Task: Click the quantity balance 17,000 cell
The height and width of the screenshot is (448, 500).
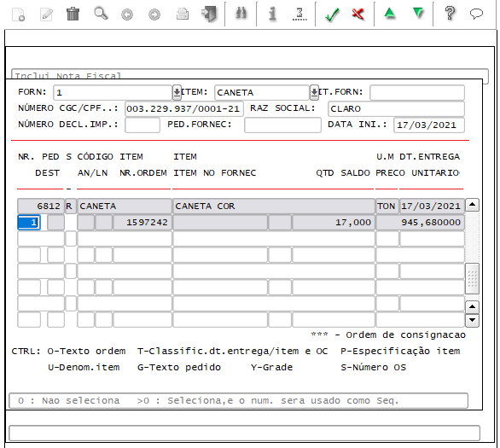Action: 334,222
